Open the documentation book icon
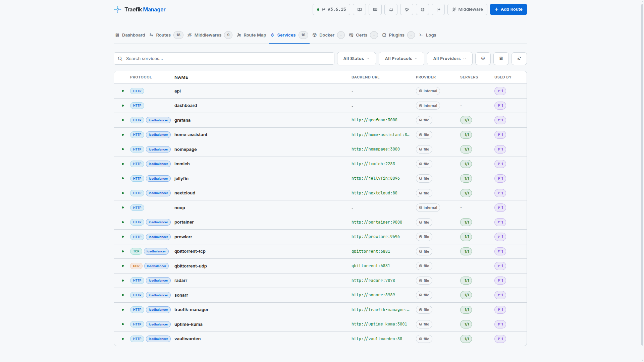 point(360,9)
